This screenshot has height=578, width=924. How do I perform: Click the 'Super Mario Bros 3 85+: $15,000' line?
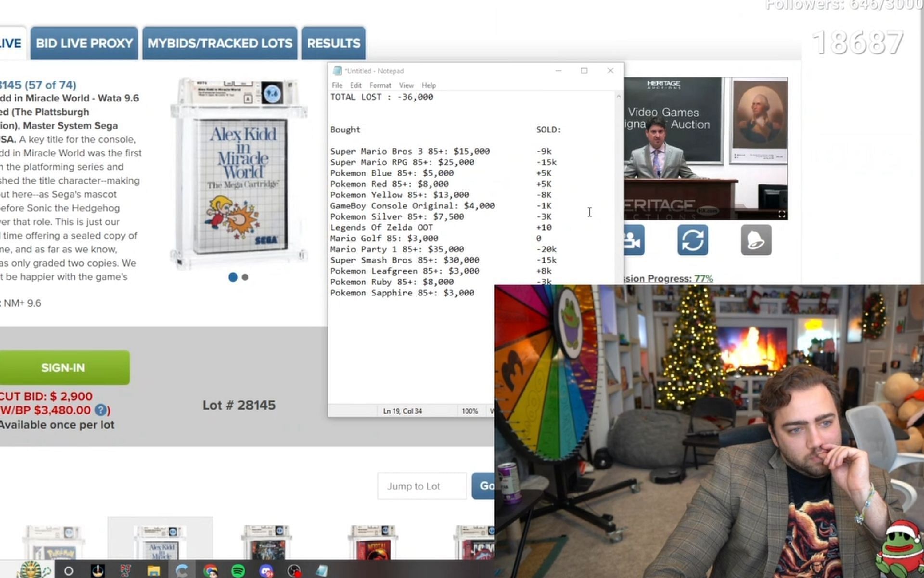tap(410, 151)
